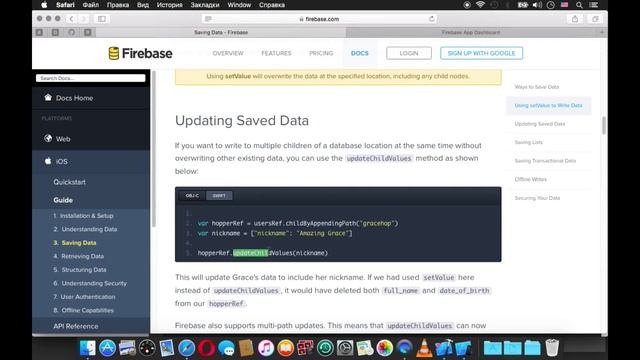Go back with Safari's back arrow
Image resolution: width=640 pixels, height=360 pixels.
coord(72,19)
